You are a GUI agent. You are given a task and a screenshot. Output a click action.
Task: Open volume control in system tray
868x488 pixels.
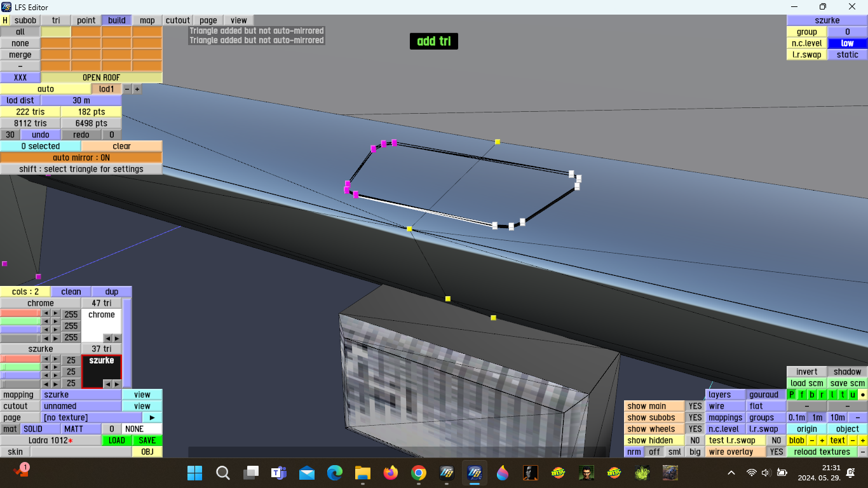coord(766,473)
